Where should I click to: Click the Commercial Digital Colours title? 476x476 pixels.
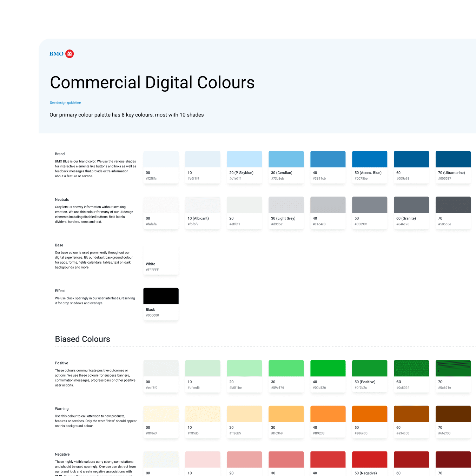152,82
